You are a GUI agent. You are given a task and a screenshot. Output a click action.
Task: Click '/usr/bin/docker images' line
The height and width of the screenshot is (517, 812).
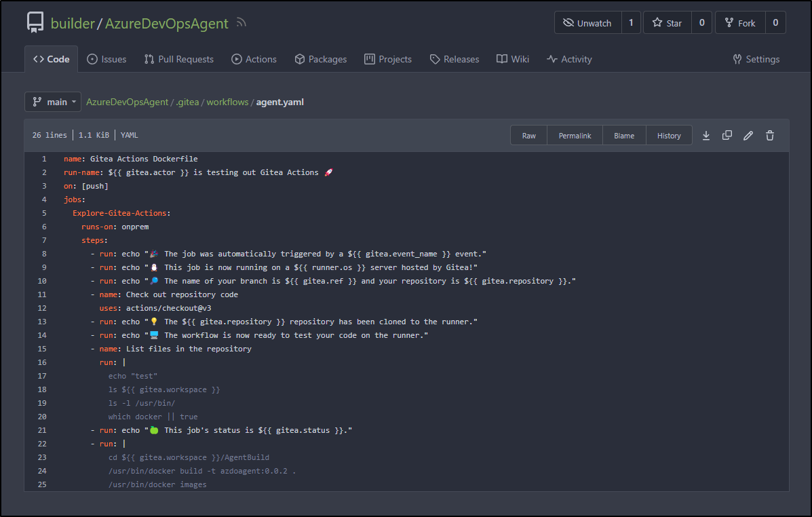point(157,484)
